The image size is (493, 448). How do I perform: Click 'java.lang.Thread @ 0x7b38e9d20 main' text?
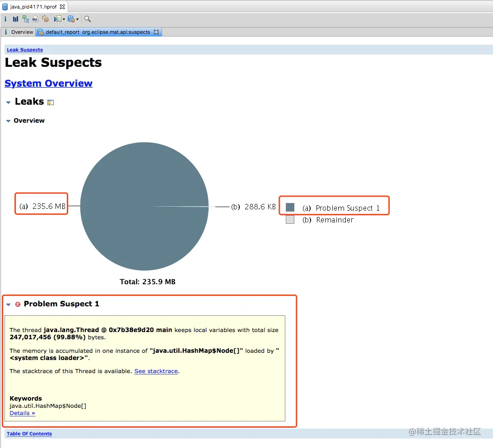coord(107,330)
